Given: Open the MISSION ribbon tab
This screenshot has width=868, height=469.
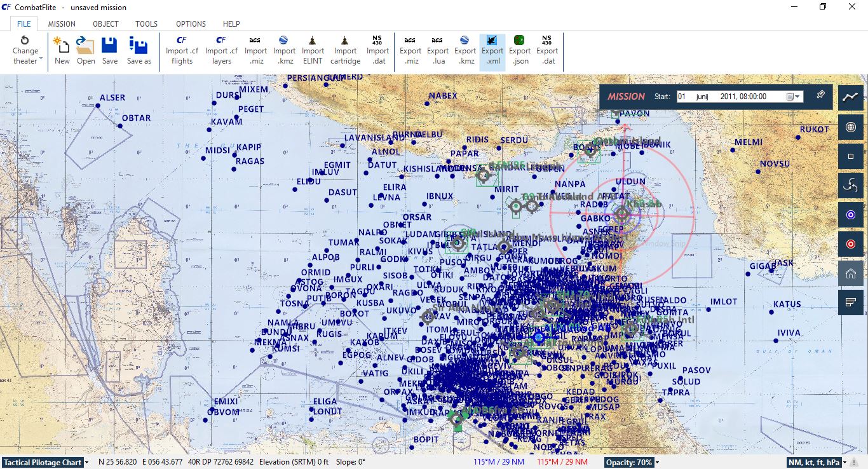Looking at the screenshot, I should (62, 24).
